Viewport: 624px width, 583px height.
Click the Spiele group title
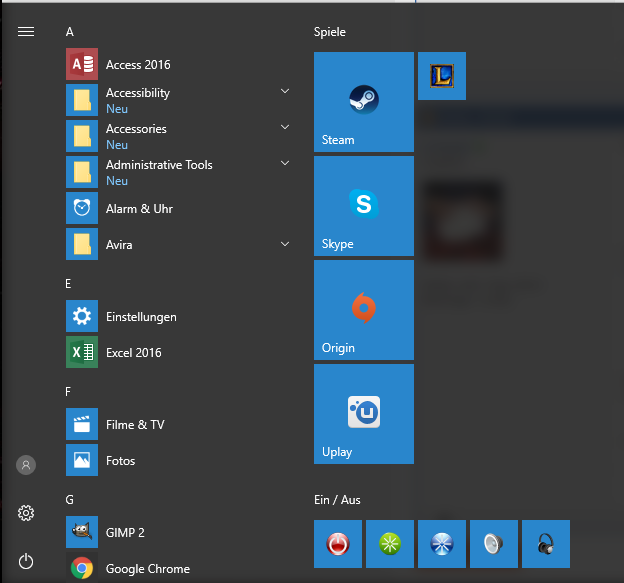tap(330, 32)
